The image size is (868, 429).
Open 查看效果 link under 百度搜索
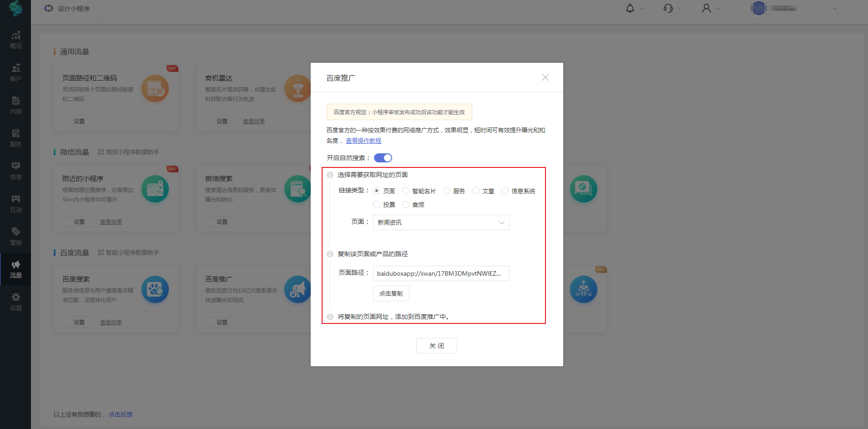tap(111, 323)
